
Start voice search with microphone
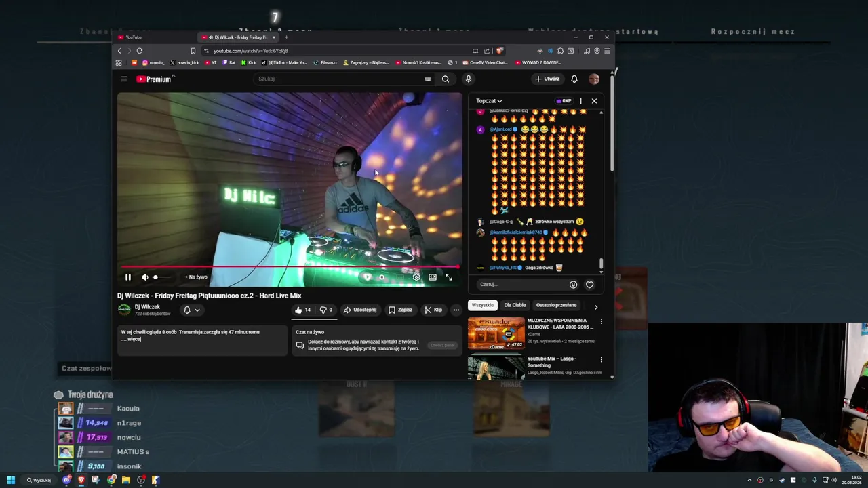tap(468, 79)
